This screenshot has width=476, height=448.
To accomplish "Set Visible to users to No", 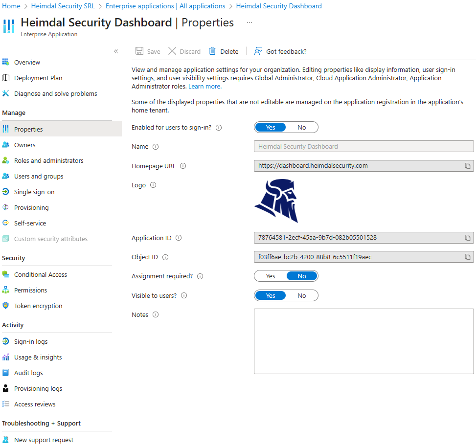I will (x=302, y=295).
